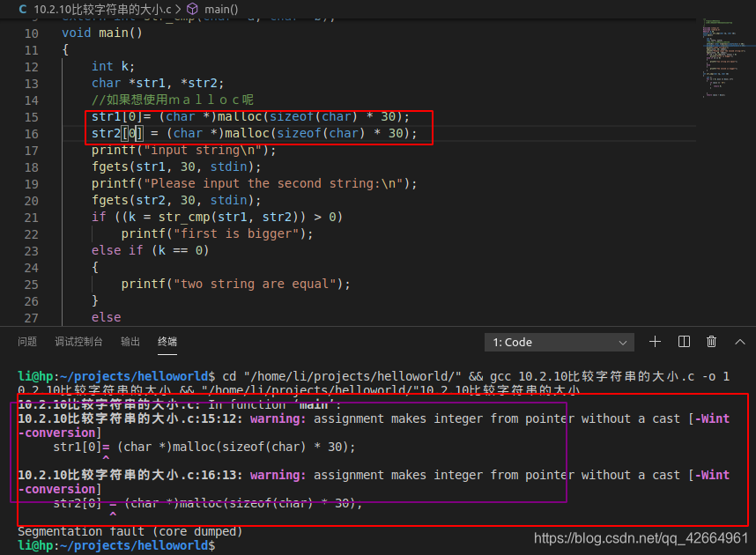Switch to the 问题 tab
Screen dimensions: 756x555
pos(27,342)
